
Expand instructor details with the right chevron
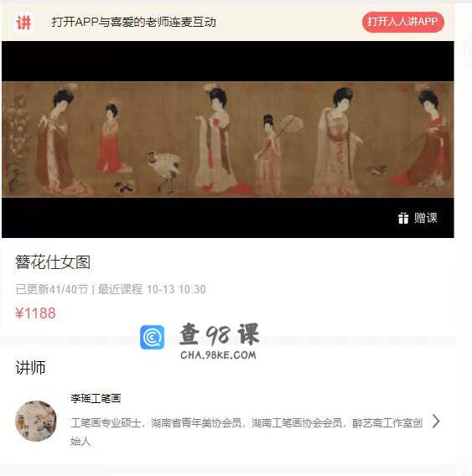(x=436, y=422)
